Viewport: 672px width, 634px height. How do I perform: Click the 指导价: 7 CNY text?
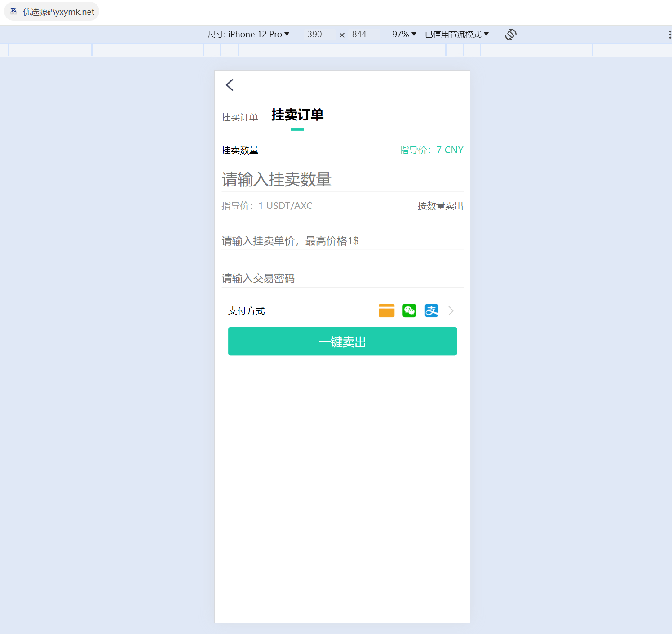click(431, 150)
